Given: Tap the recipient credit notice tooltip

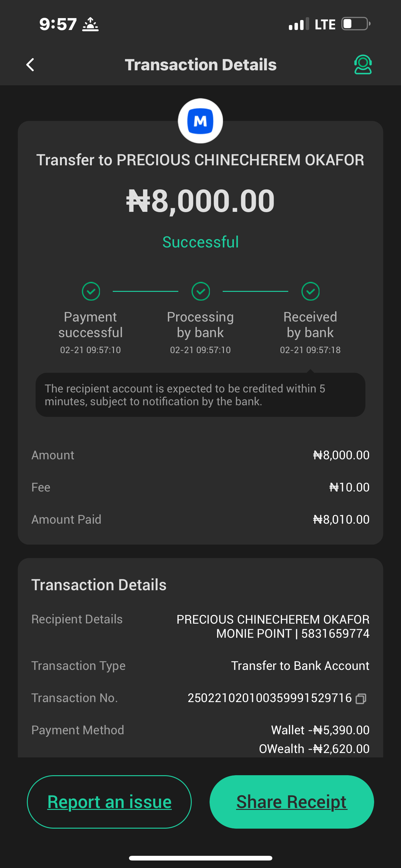Looking at the screenshot, I should (x=200, y=395).
